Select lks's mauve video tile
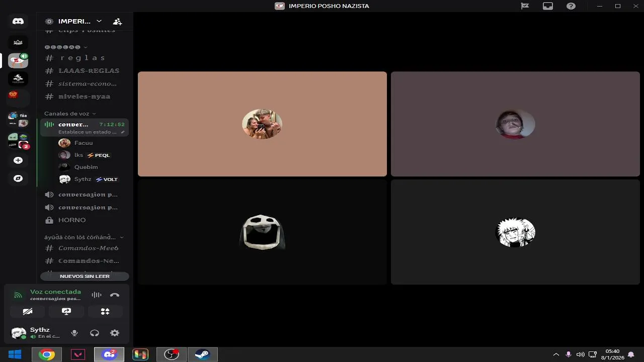The image size is (644, 362). click(515, 124)
